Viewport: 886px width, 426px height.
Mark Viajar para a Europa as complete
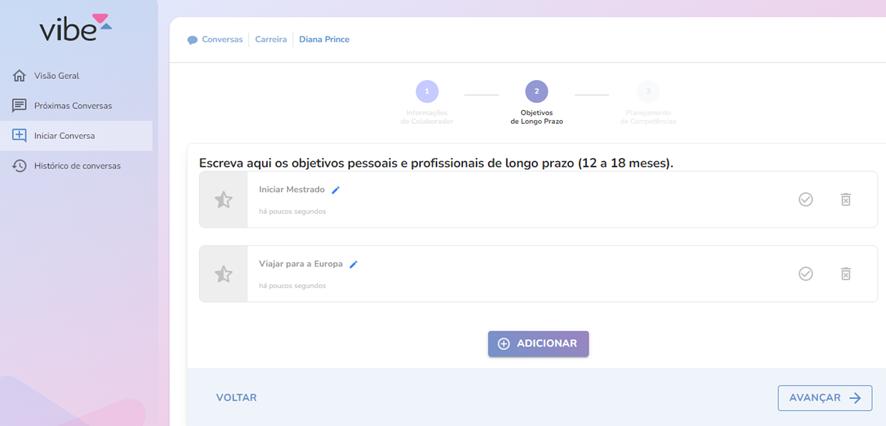pyautogui.click(x=805, y=274)
